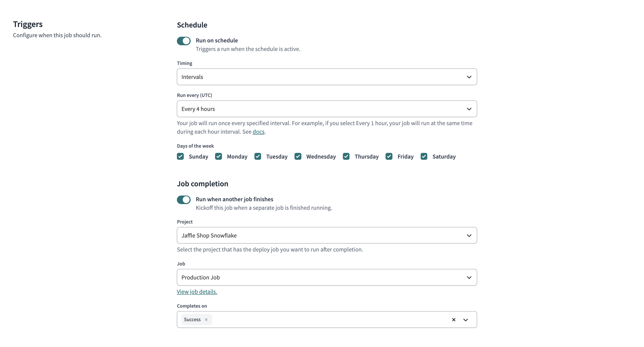
Task: Toggle the Run on schedule switch
Action: 184,40
